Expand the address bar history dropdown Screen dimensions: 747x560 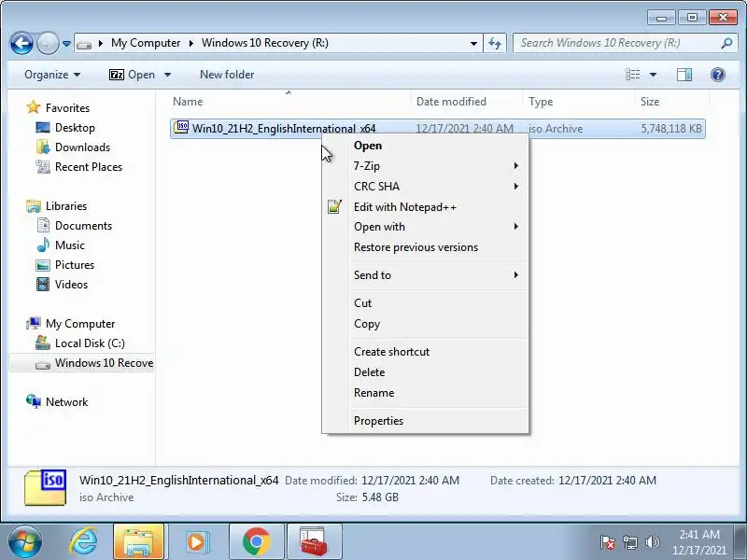tap(473, 43)
